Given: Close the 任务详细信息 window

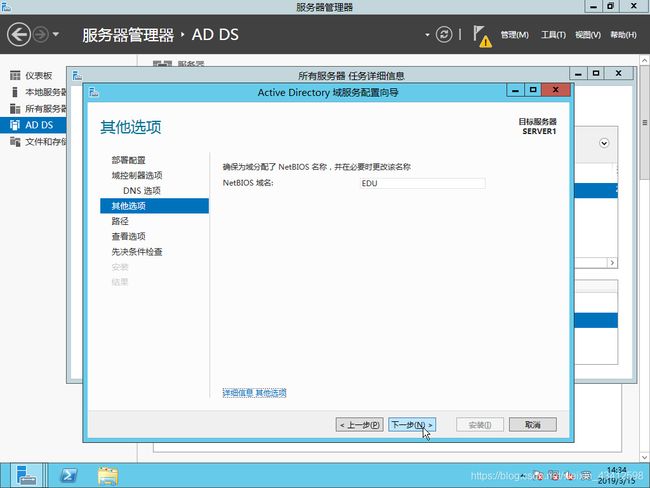Looking at the screenshot, I should coord(618,74).
